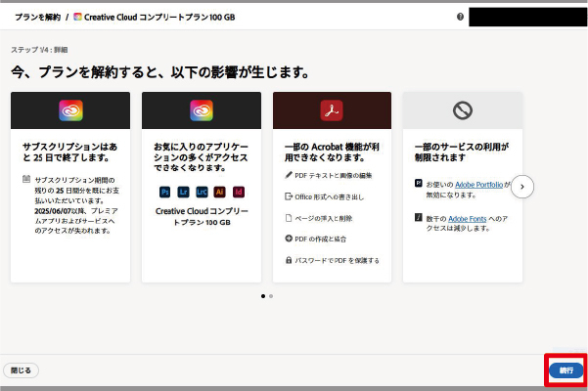
Task: Click the 閉じる close button
Action: coord(21,370)
